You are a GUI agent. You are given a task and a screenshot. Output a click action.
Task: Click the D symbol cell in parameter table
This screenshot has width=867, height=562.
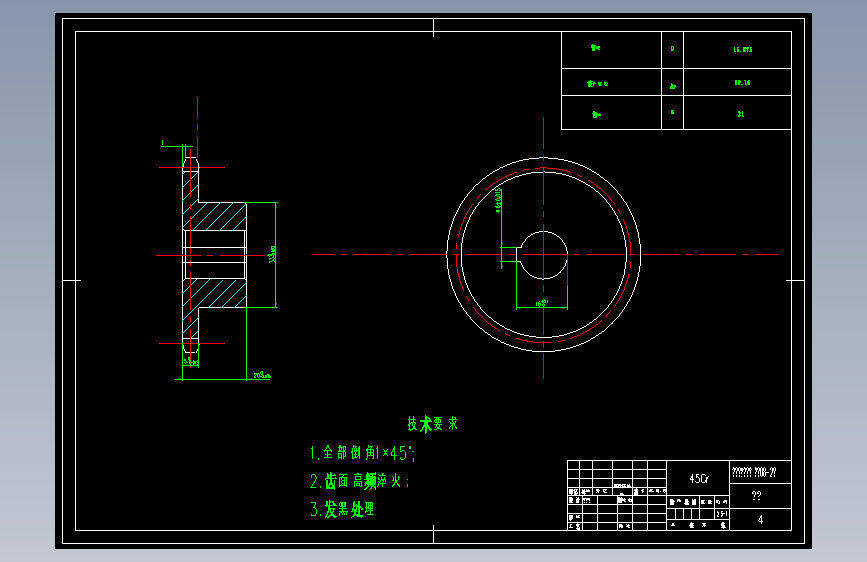click(x=672, y=49)
